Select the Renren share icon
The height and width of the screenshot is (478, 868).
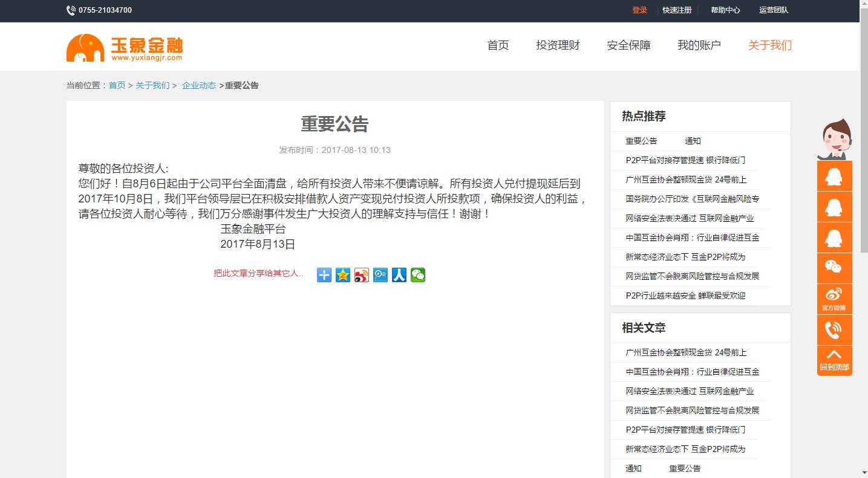pos(399,275)
